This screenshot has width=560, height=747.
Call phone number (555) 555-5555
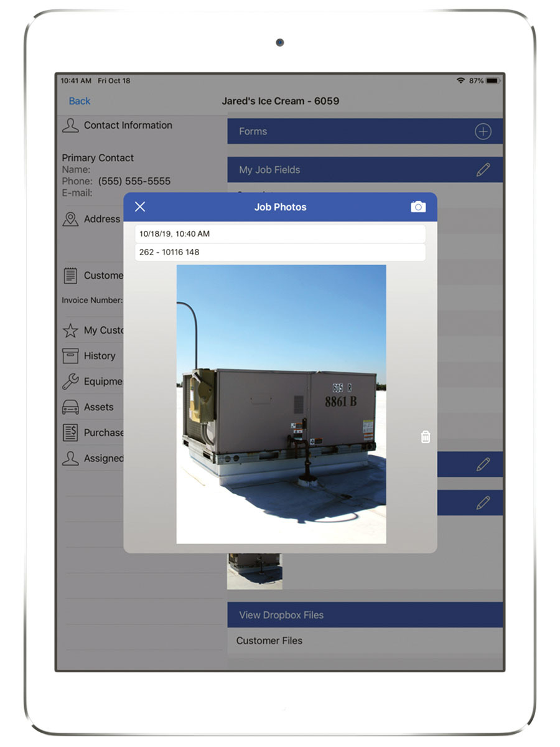[134, 181]
